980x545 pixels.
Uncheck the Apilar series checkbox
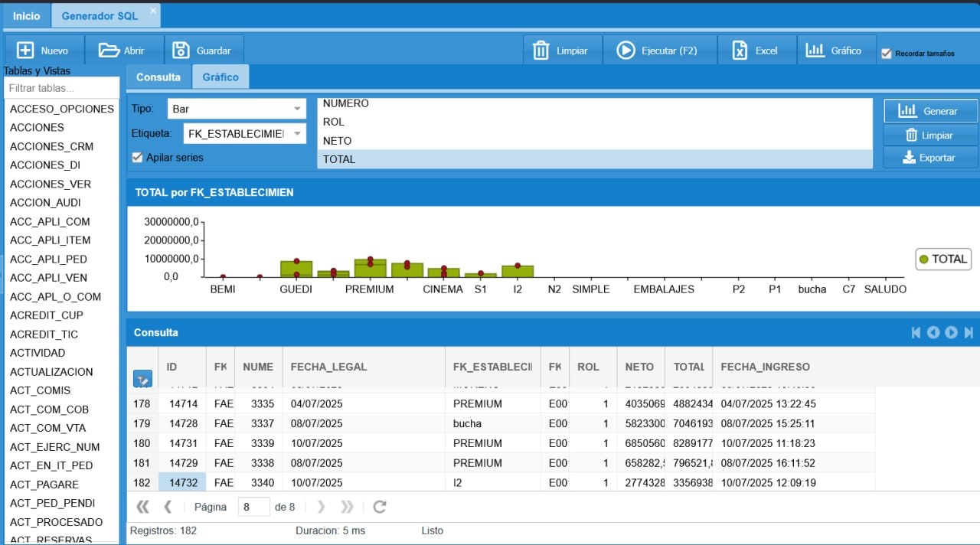(137, 157)
